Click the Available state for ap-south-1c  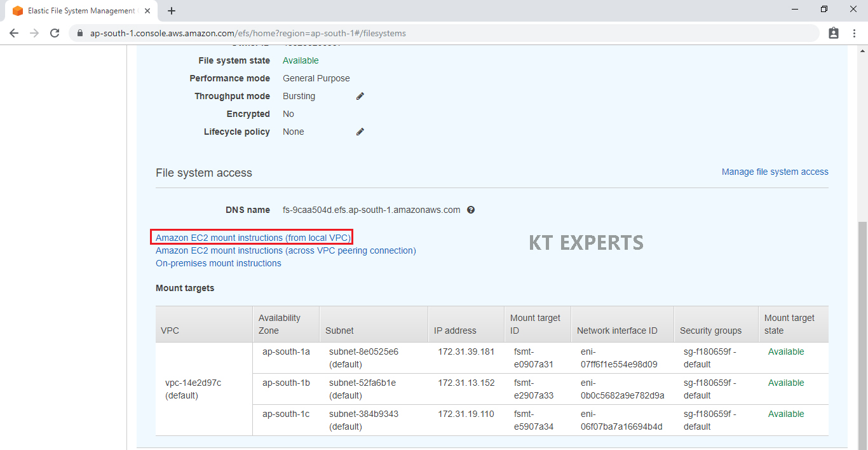(x=786, y=414)
